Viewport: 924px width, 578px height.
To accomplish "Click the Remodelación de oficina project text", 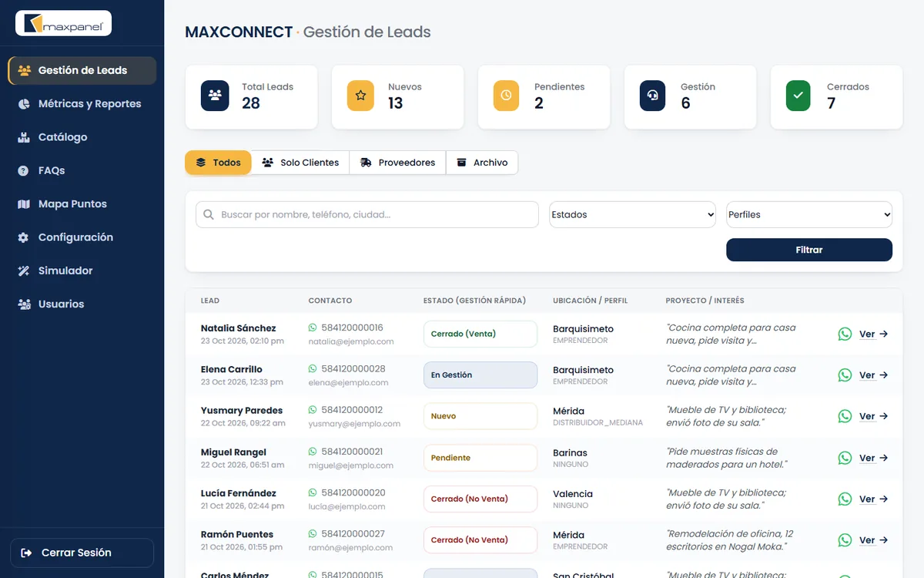I will [x=730, y=540].
